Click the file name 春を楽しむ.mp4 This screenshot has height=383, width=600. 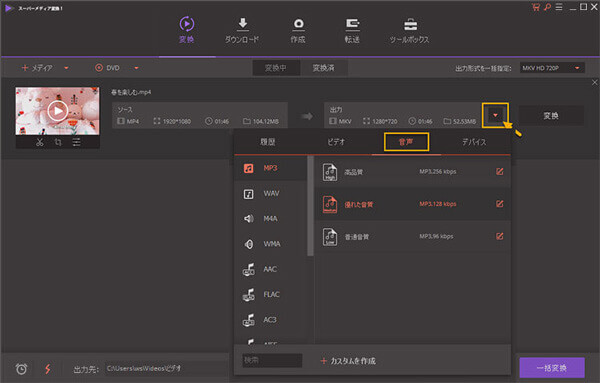[131, 92]
